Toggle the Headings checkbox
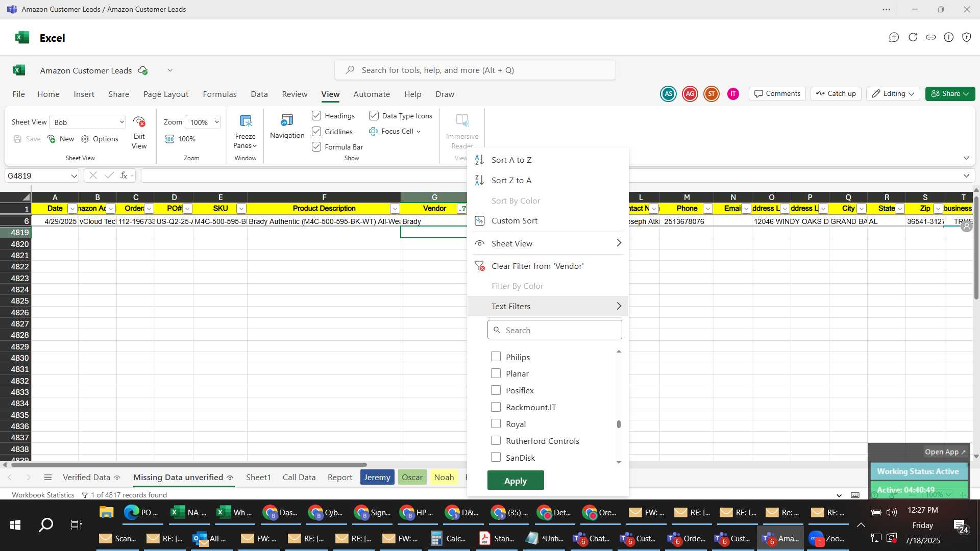The height and width of the screenshot is (551, 980). tap(316, 116)
